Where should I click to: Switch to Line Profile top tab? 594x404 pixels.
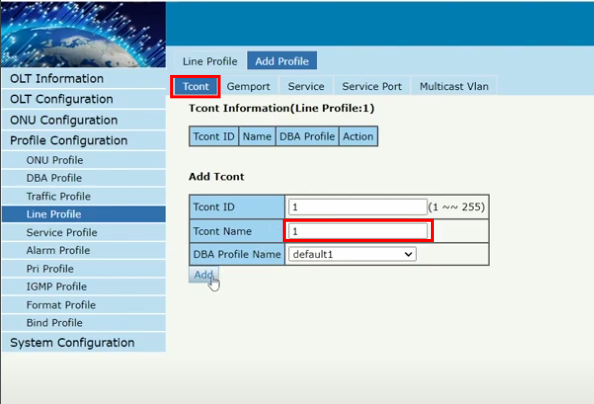coord(210,61)
